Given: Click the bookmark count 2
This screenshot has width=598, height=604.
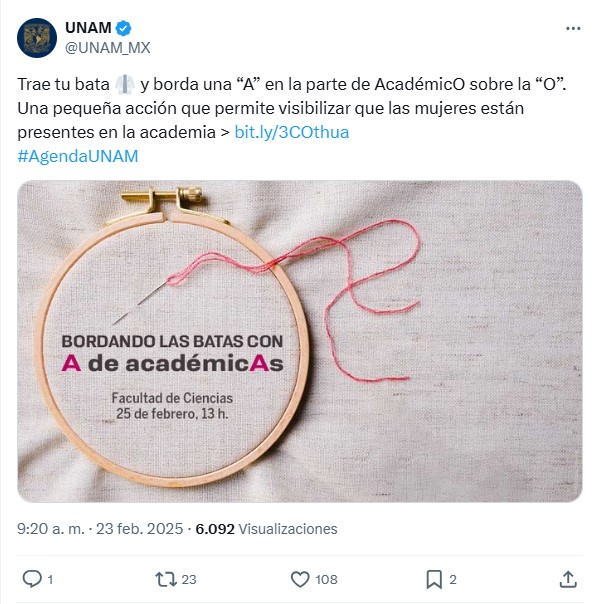Looking at the screenshot, I should click(453, 579).
